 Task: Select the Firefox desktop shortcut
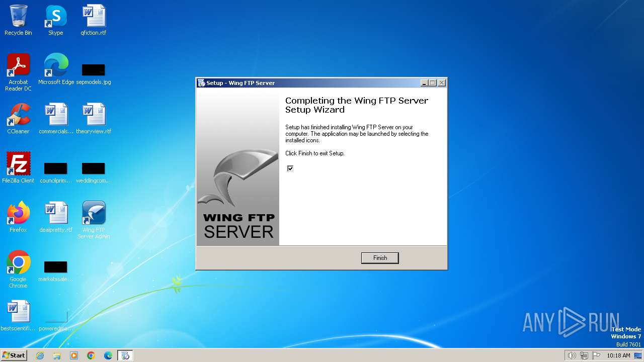18,217
